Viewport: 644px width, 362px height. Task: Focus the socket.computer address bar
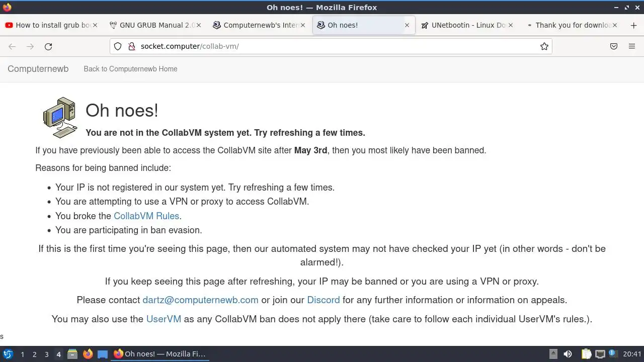pyautogui.click(x=332, y=46)
